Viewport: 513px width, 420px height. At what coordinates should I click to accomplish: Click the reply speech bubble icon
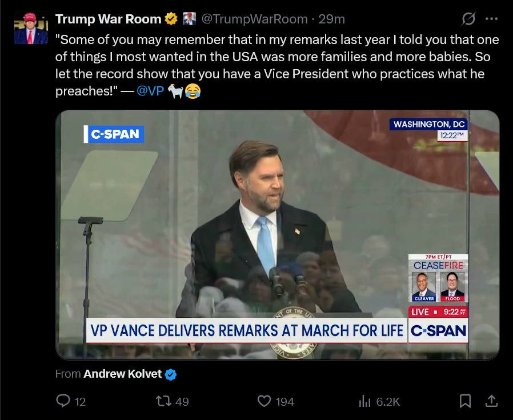tap(63, 401)
